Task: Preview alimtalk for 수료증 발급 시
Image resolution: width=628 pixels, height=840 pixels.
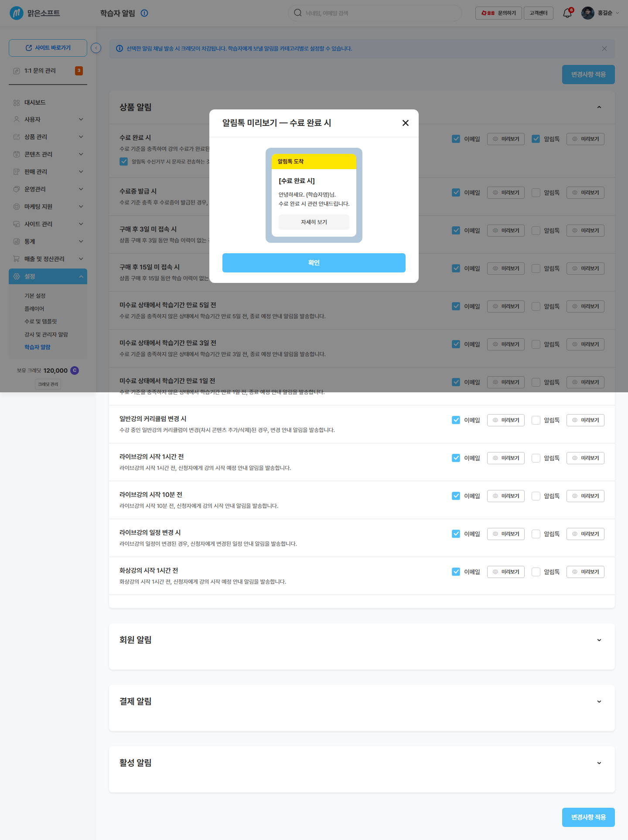Action: [585, 193]
